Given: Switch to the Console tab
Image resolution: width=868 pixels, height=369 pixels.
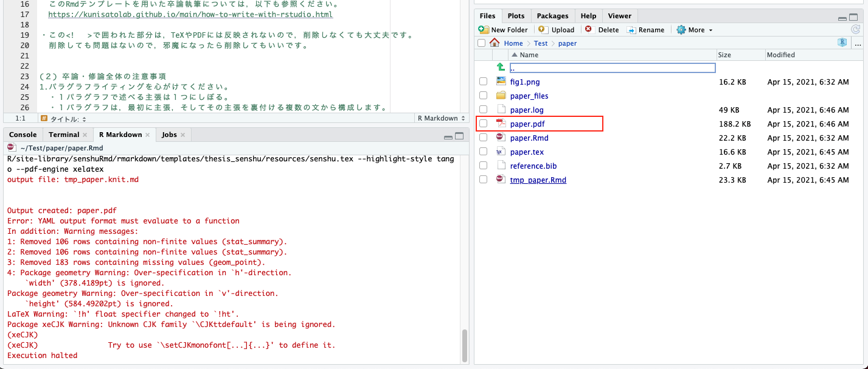Looking at the screenshot, I should coord(23,135).
